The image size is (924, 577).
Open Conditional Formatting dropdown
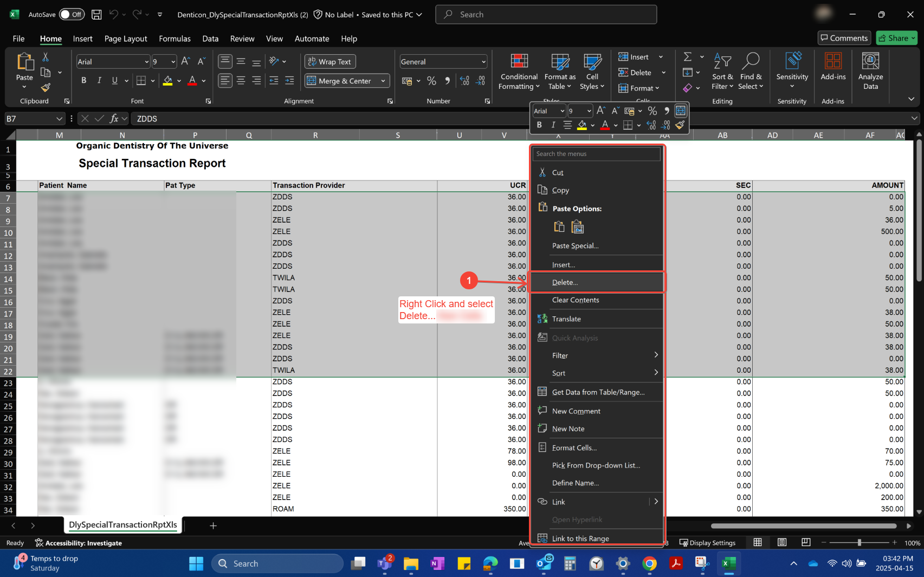[519, 72]
